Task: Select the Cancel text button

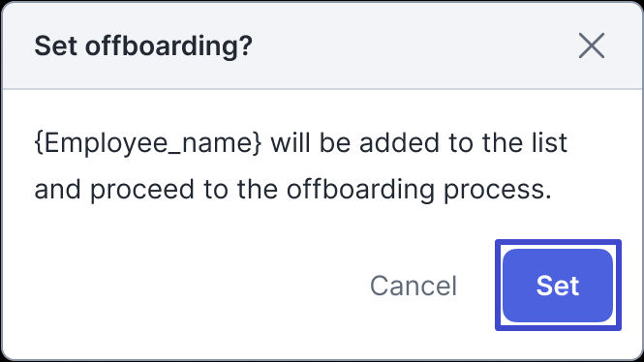Action: 414,286
